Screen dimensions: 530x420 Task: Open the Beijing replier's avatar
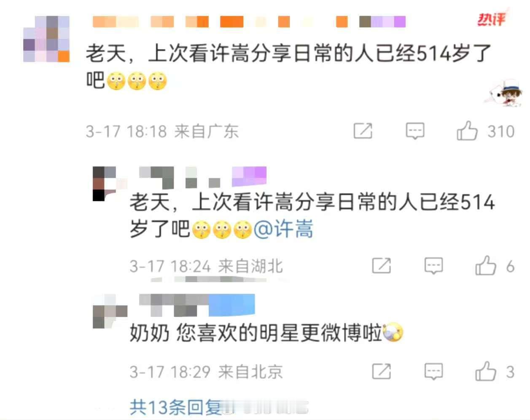coord(110,312)
